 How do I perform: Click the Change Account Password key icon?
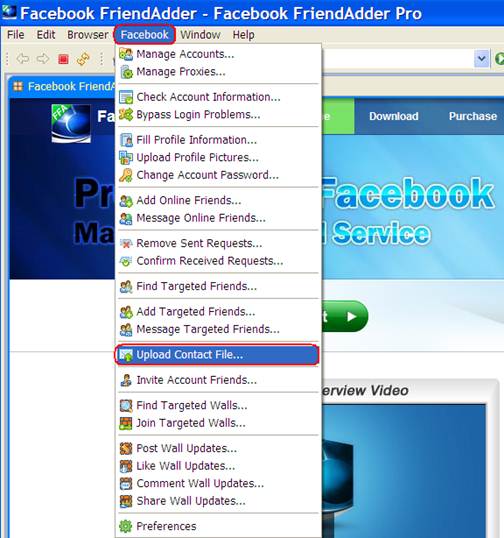point(126,175)
